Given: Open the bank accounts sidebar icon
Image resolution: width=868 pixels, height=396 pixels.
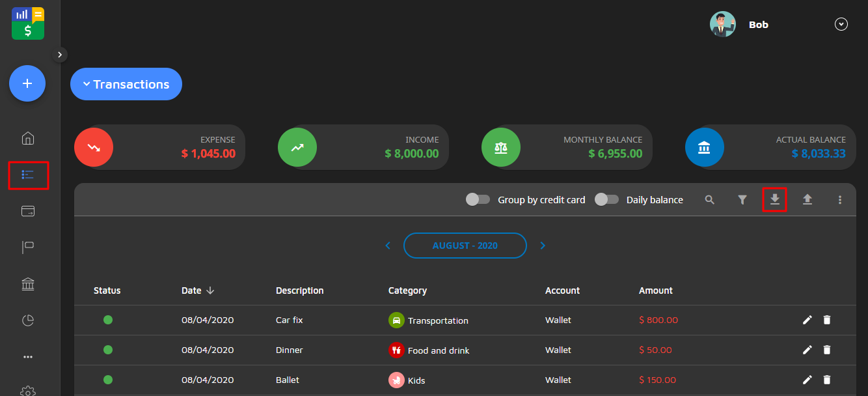Looking at the screenshot, I should click(x=28, y=284).
